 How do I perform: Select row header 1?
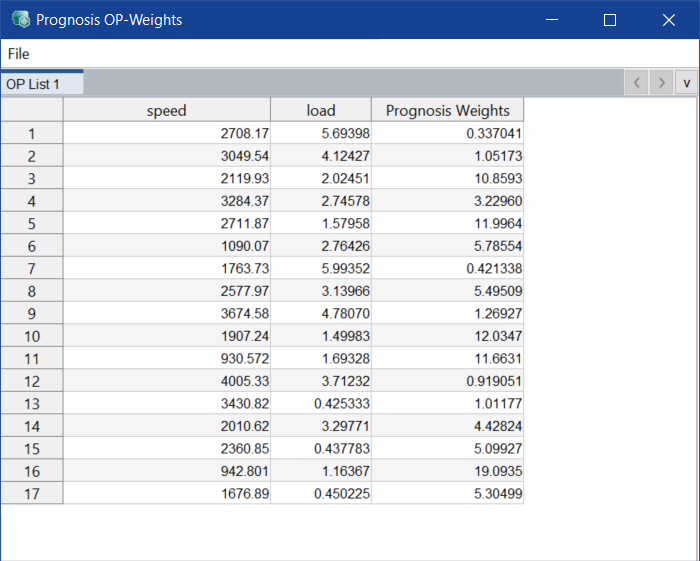pyautogui.click(x=32, y=133)
